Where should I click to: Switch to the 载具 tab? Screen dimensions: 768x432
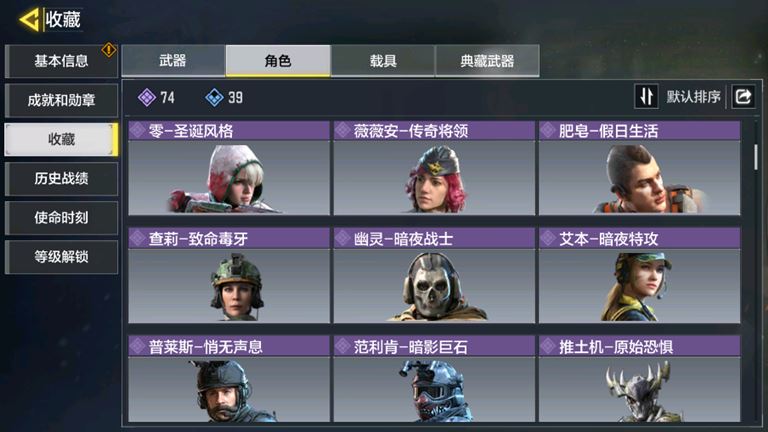pos(383,61)
